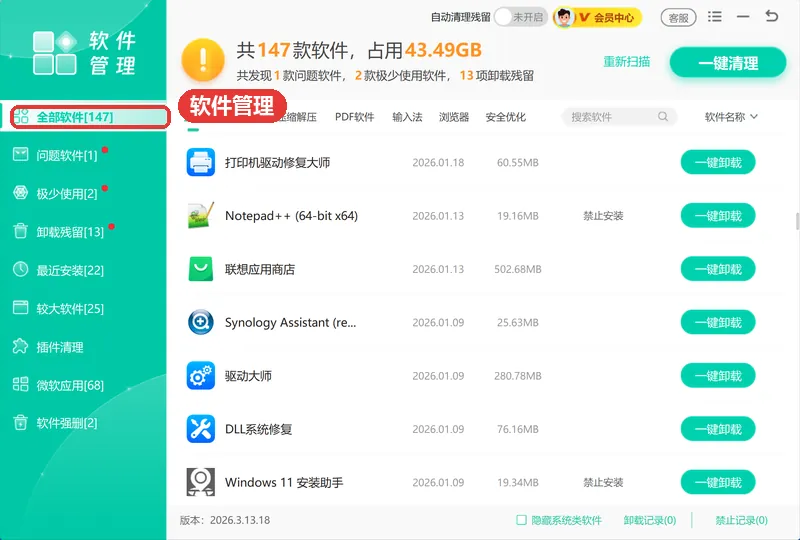Open the 软件名称 sort dropdown
Viewport: 800px width, 540px height.
(x=731, y=117)
